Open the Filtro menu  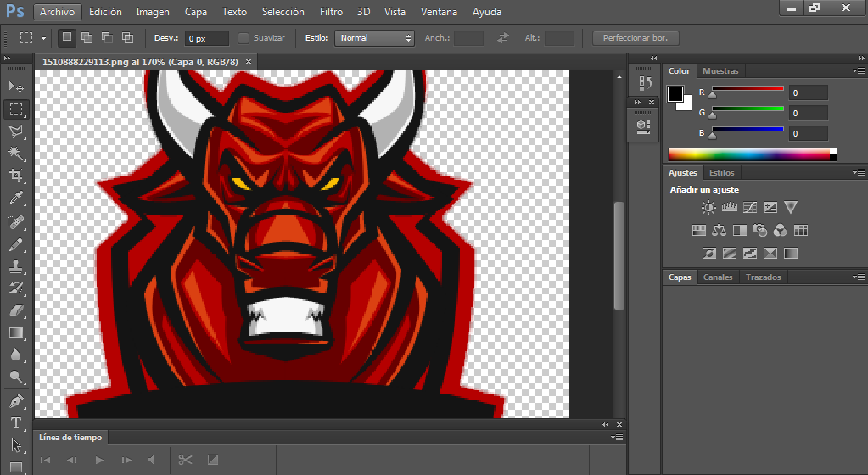click(331, 12)
